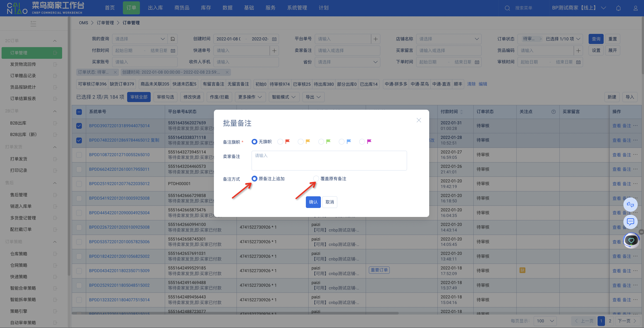Click the 审核全部 button
The height and width of the screenshot is (328, 644).
point(139,97)
